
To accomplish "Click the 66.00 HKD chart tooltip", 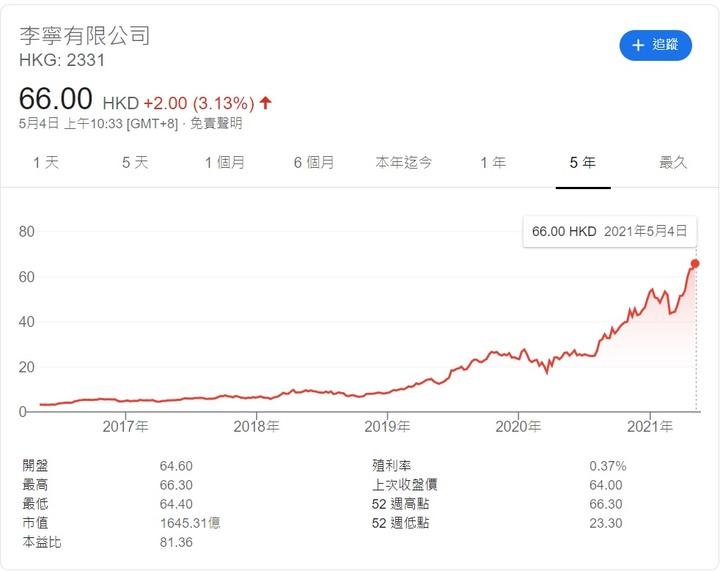I will point(609,231).
